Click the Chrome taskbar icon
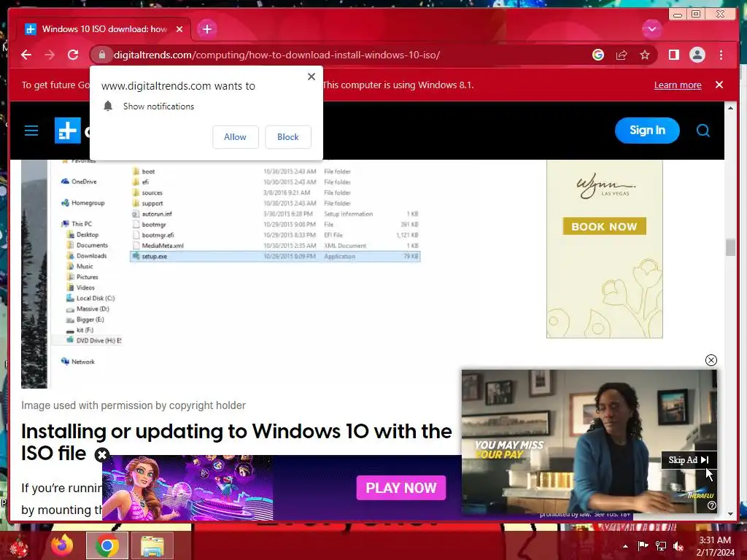Image resolution: width=747 pixels, height=560 pixels. click(x=107, y=545)
